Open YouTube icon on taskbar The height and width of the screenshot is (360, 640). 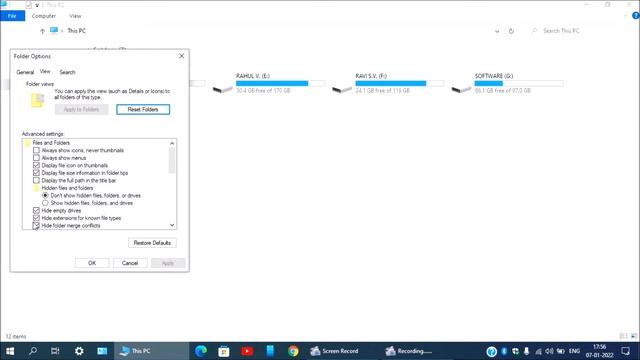click(247, 351)
